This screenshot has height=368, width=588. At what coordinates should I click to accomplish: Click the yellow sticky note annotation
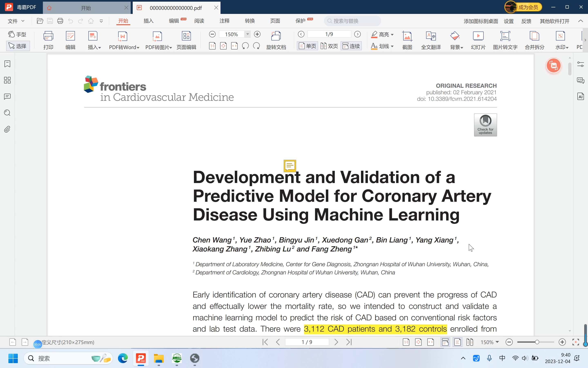pos(290,166)
